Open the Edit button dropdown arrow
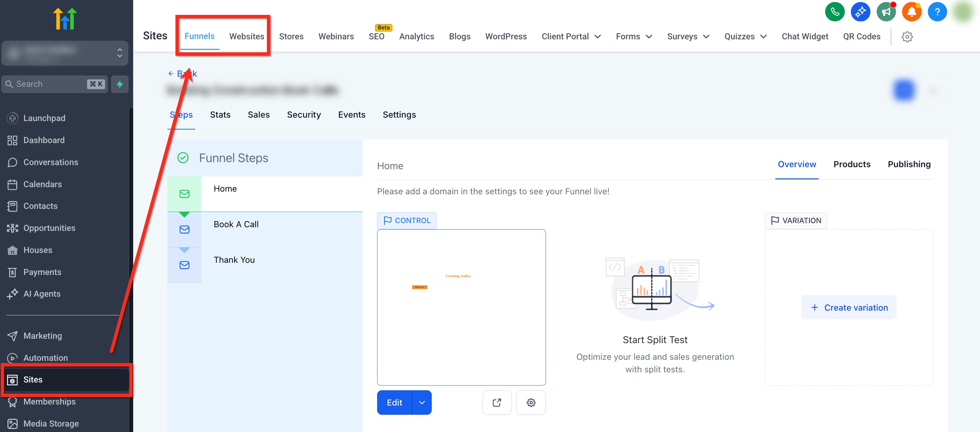 pyautogui.click(x=422, y=402)
